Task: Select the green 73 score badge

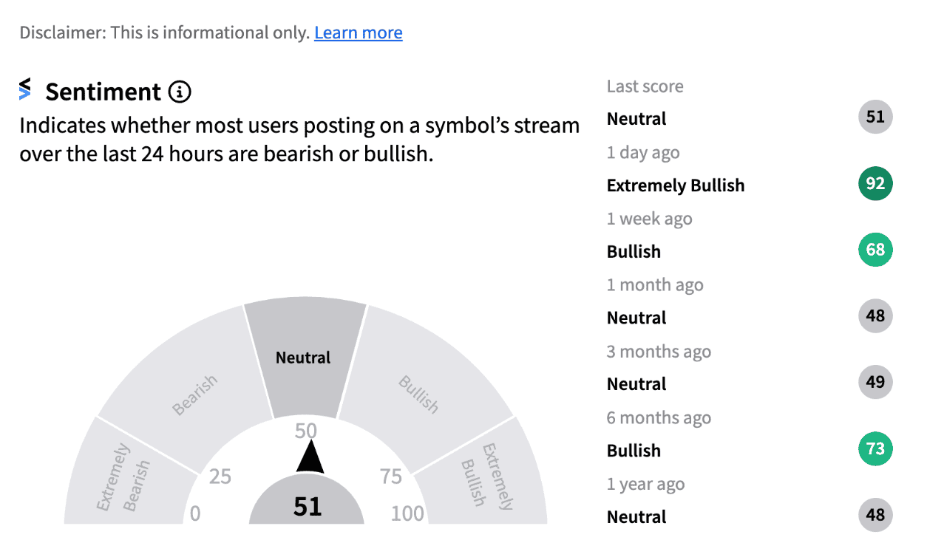Action: point(875,448)
